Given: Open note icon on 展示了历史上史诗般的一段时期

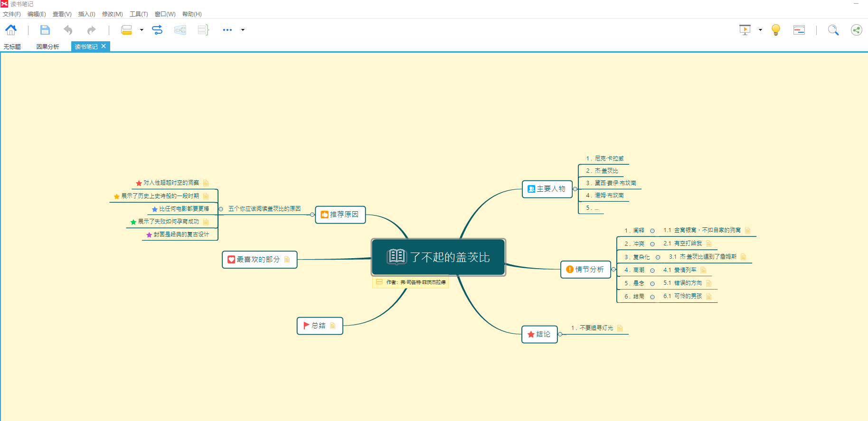Looking at the screenshot, I should tap(206, 196).
